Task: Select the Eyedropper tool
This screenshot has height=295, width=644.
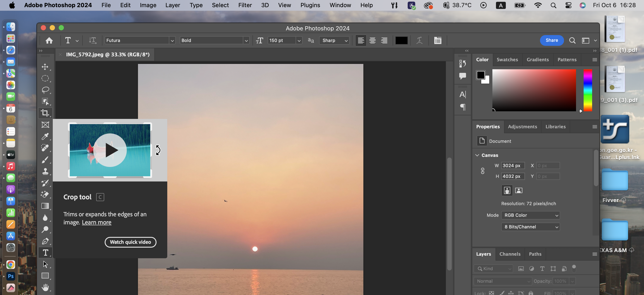Action: tap(45, 136)
